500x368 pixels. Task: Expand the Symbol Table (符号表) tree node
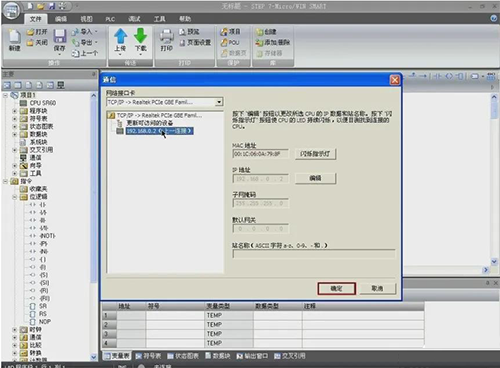(14, 118)
